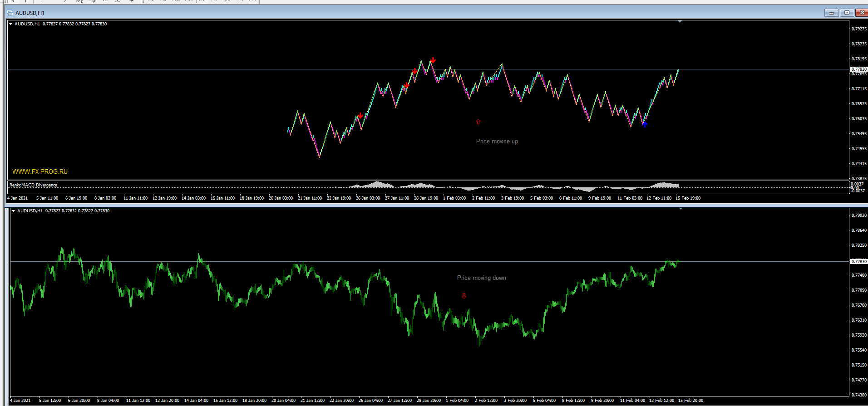Select the 'Price movine up' text label

497,142
